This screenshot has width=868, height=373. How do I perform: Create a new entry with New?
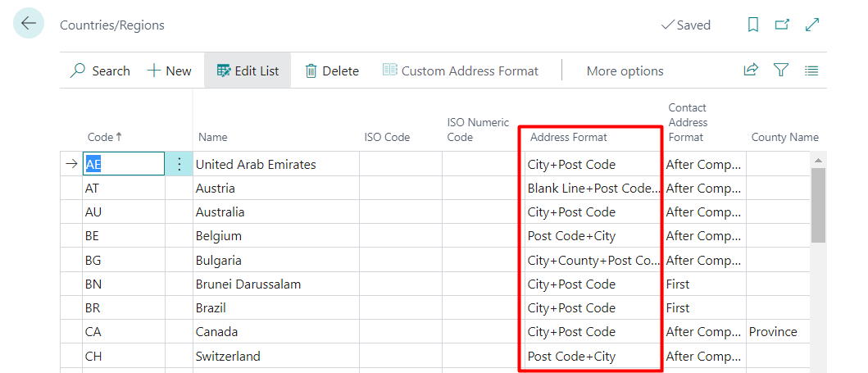pyautogui.click(x=169, y=71)
